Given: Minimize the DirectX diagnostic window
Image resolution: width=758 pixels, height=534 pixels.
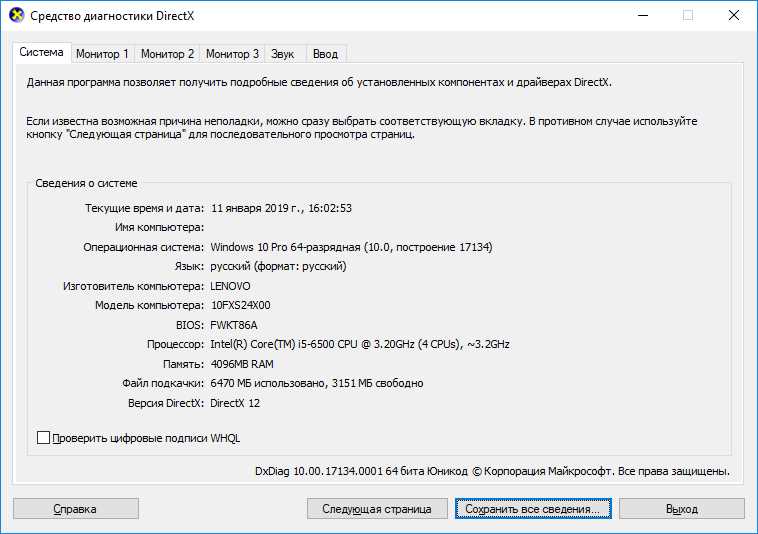Looking at the screenshot, I should [x=643, y=15].
